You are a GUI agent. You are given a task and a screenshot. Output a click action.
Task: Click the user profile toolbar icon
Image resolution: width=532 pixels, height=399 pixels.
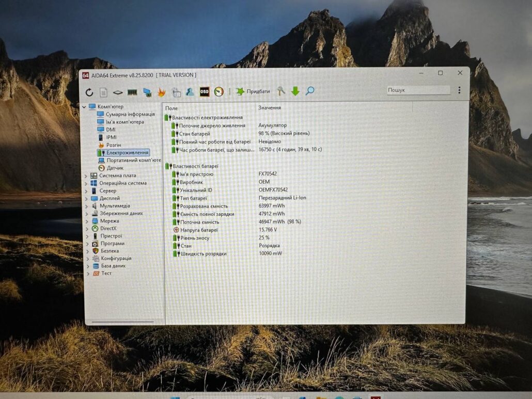pos(190,92)
